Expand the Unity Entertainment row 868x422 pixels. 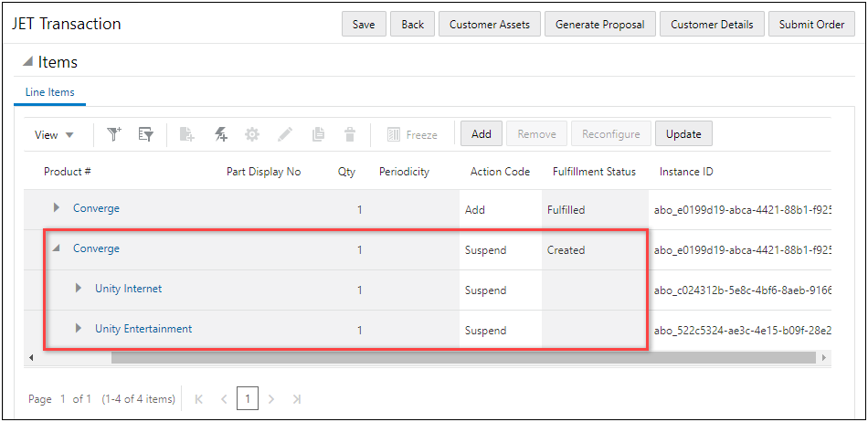click(x=79, y=329)
